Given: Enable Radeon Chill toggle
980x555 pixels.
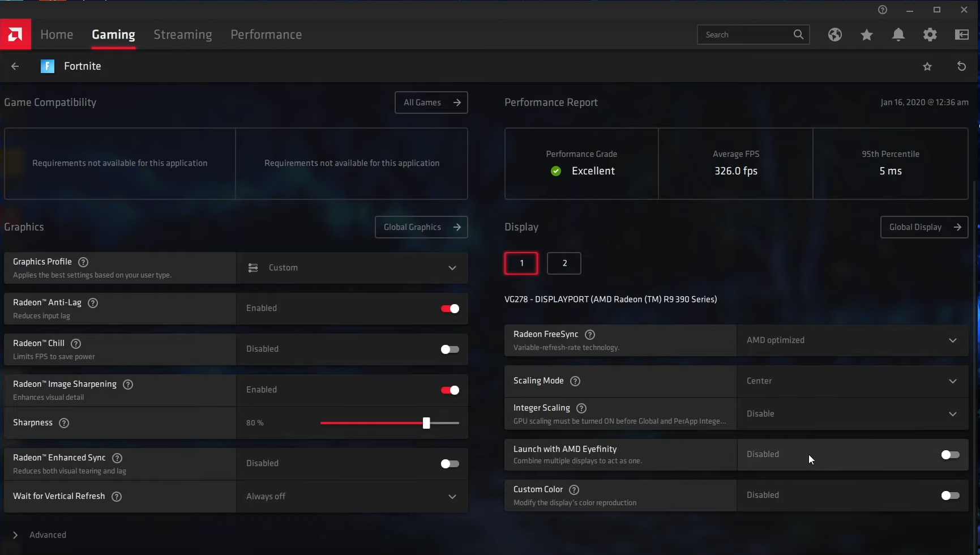Looking at the screenshot, I should coord(450,349).
